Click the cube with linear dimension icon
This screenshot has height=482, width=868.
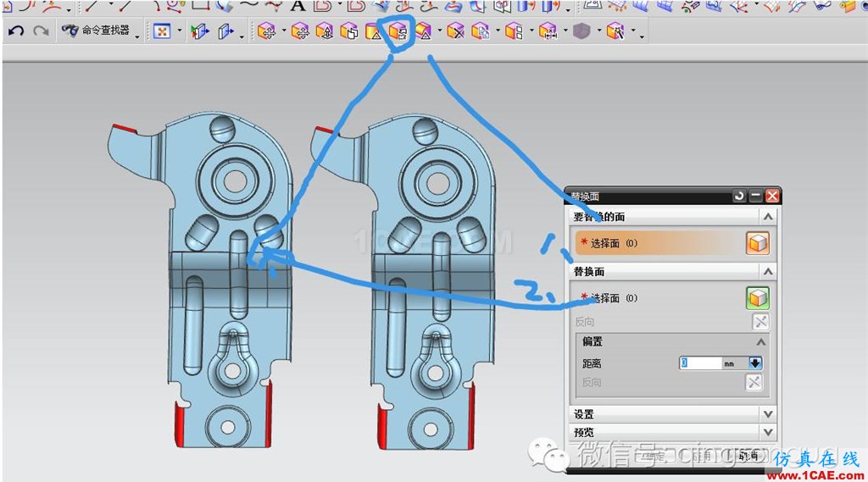548,31
